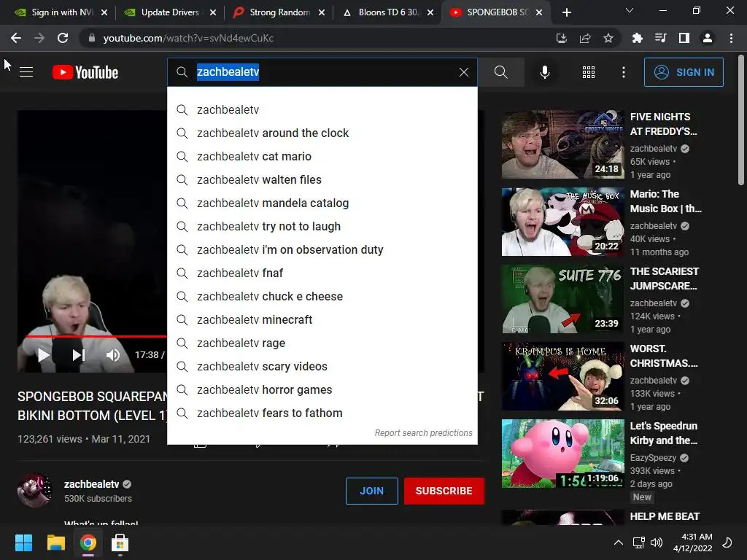Open Chrome extensions puzzle icon

click(x=637, y=38)
